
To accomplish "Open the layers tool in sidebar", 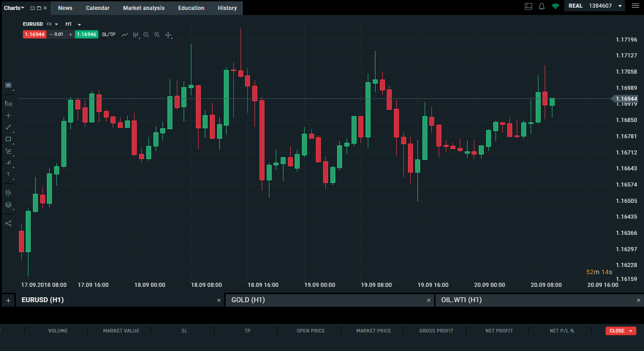I will click(x=8, y=205).
